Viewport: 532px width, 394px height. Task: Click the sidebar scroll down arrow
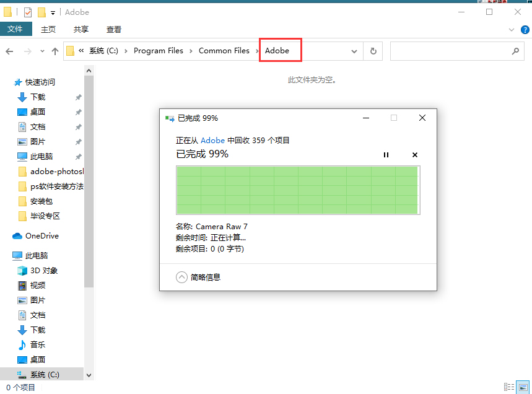[89, 375]
